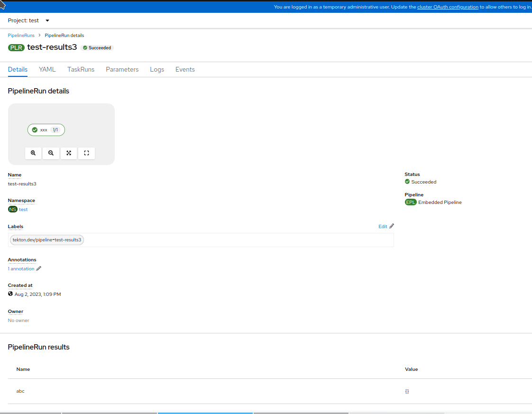Select the Details tab
This screenshot has width=532, height=414.
(18, 69)
